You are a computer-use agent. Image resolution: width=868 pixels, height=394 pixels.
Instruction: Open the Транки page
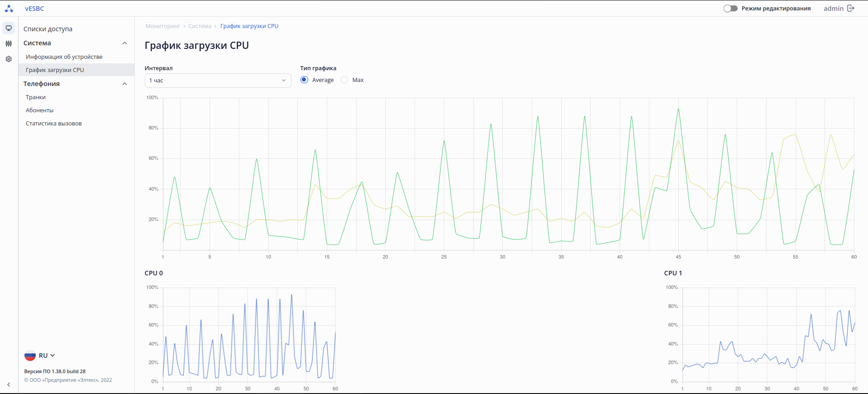coord(36,97)
